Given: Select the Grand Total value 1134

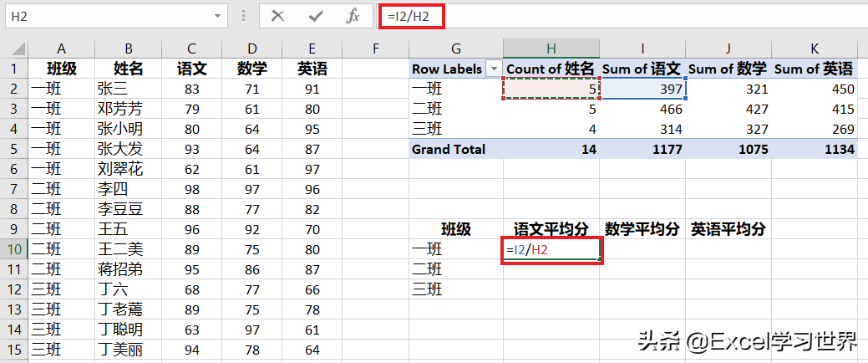Looking at the screenshot, I should coord(815,149).
